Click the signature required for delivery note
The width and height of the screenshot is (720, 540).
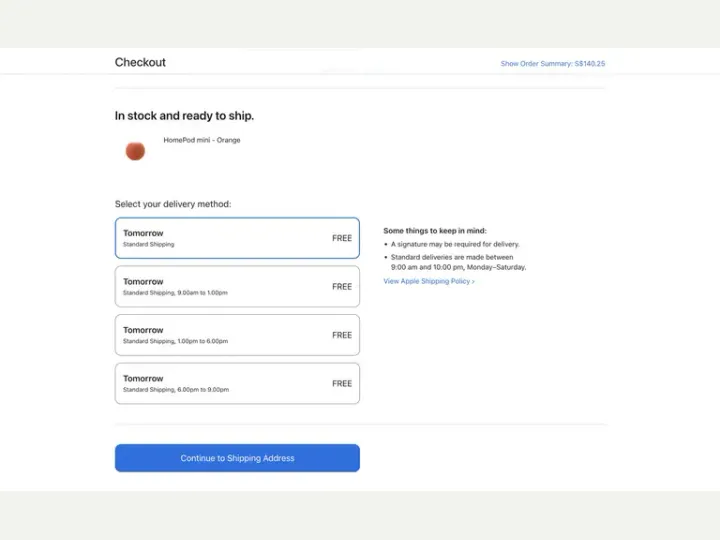point(455,244)
